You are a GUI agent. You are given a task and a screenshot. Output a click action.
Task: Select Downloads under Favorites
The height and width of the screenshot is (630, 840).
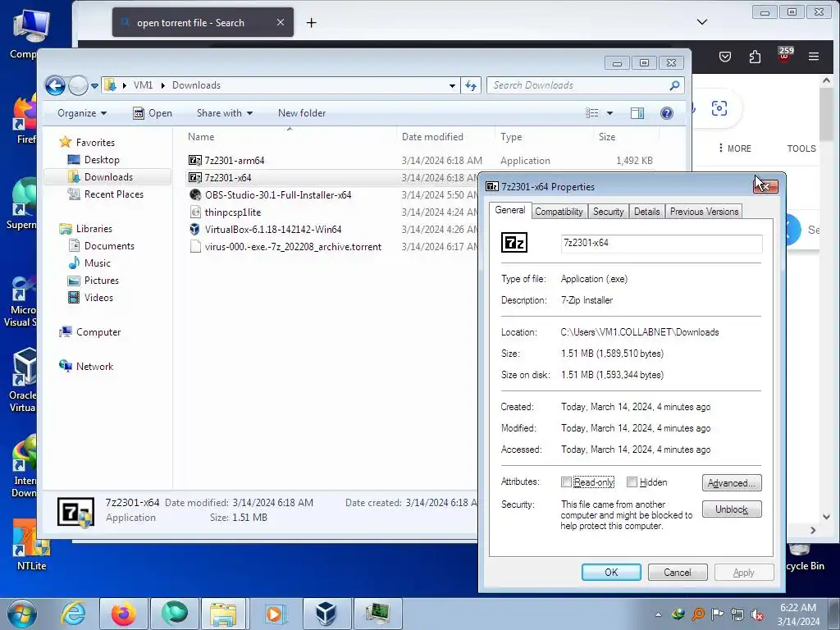point(100,177)
